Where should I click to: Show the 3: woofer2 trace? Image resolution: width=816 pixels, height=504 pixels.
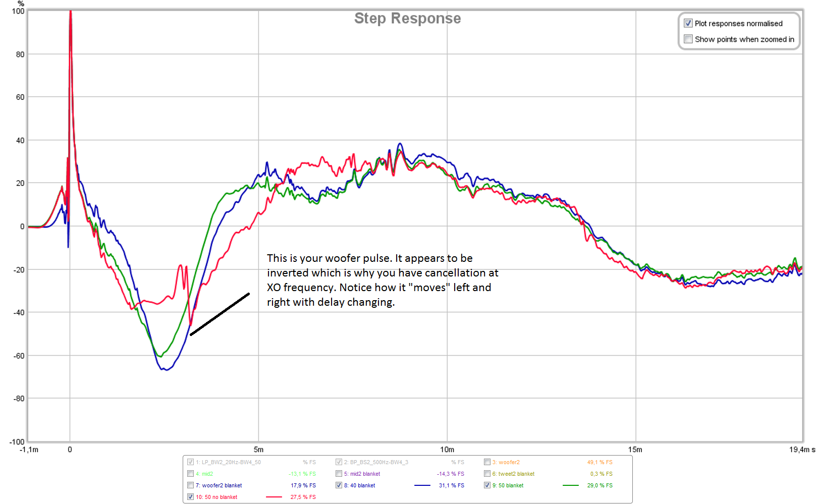click(x=487, y=462)
